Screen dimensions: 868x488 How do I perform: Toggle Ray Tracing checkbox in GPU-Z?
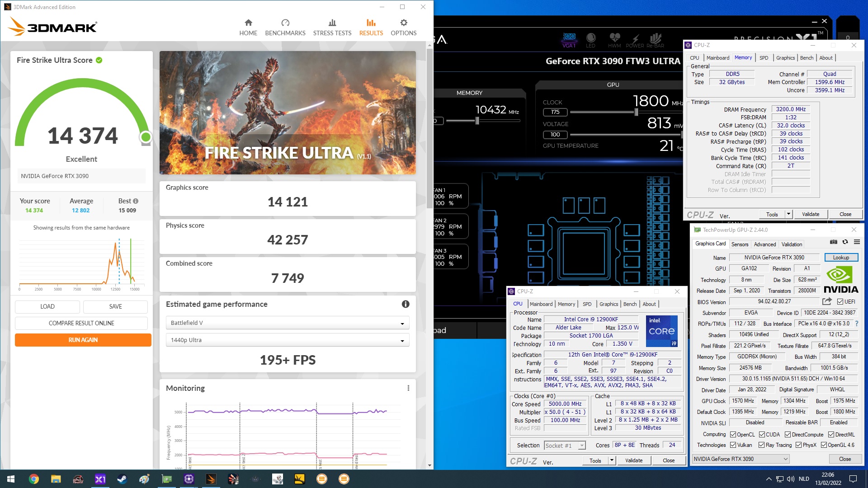coord(762,445)
